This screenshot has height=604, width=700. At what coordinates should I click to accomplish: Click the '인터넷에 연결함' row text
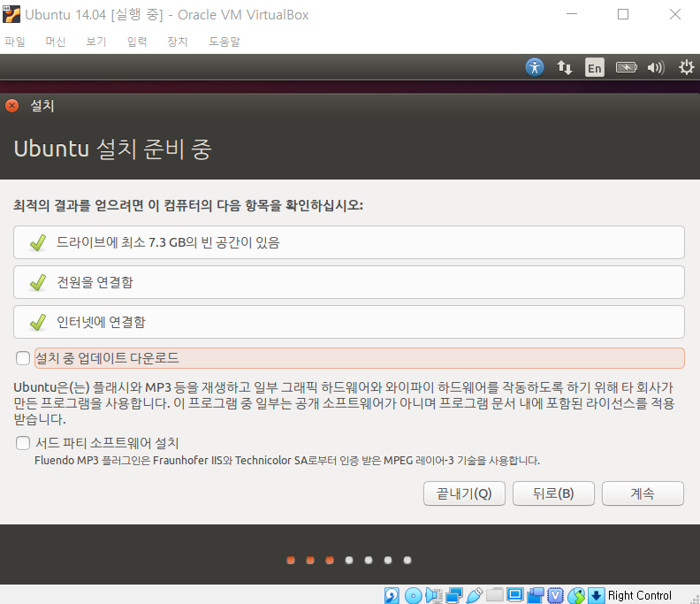click(x=102, y=322)
